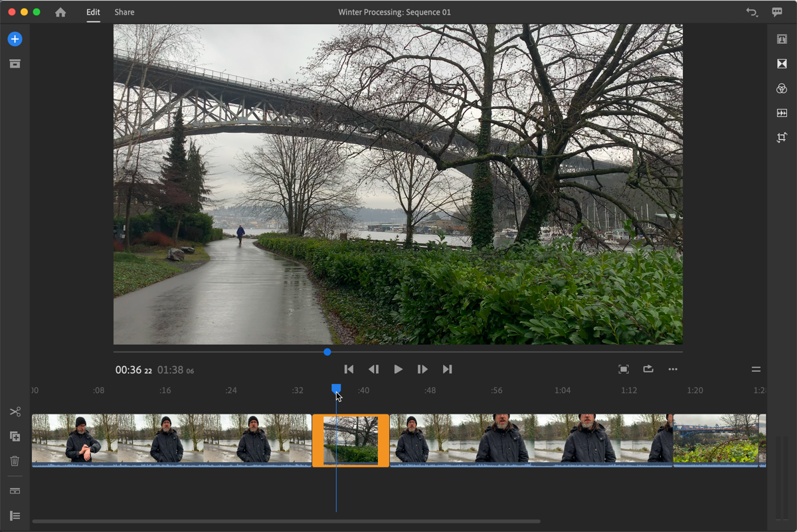The image size is (797, 532).
Task: Click the blue Add Media plus button
Action: click(15, 39)
